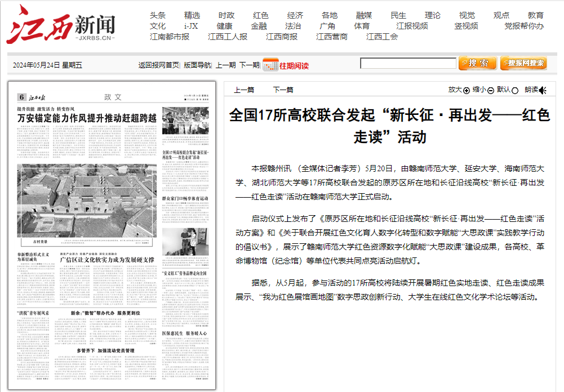Click the crowd photo at preview top right
Viewport: 564px width, 392px height.
[x=185, y=121]
